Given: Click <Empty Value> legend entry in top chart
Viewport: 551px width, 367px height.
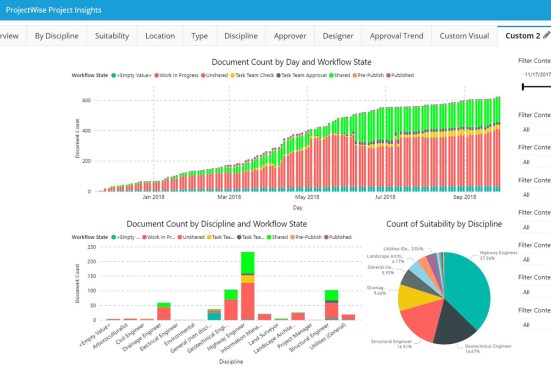Looking at the screenshot, I should (131, 75).
